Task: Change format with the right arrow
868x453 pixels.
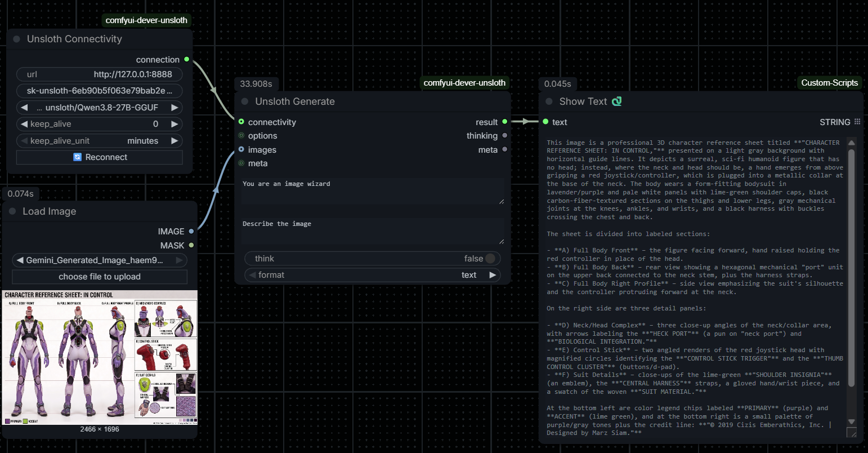Action: [493, 275]
